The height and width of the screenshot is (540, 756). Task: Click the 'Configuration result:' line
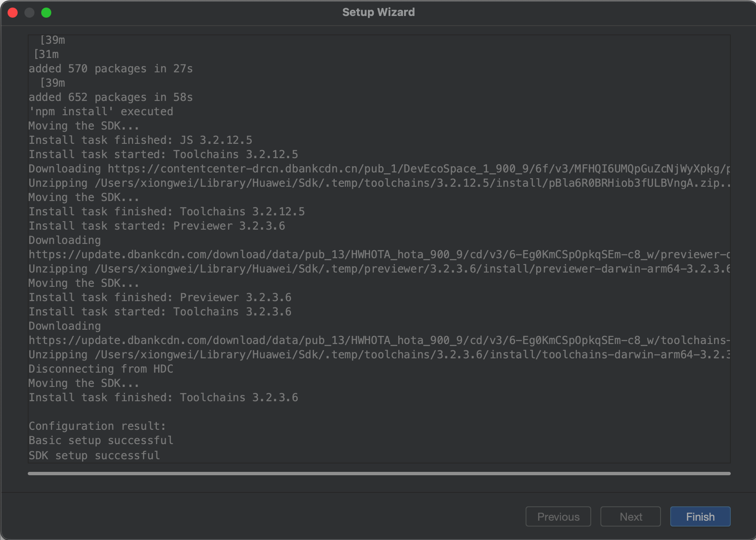pyautogui.click(x=97, y=426)
